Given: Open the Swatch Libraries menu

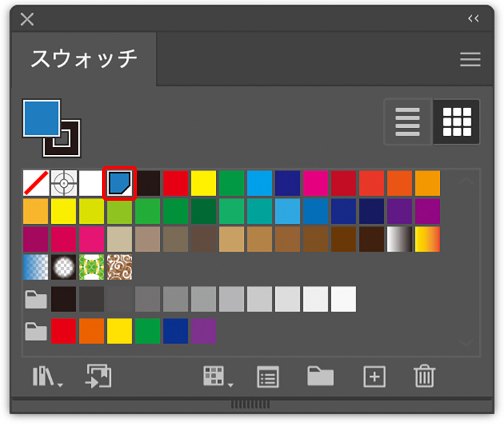Looking at the screenshot, I should 46,376.
